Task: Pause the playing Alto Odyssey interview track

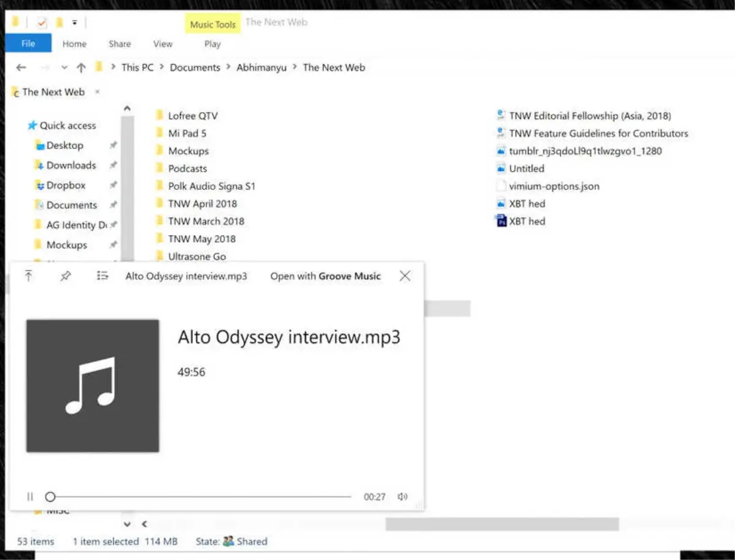Action: click(29, 496)
